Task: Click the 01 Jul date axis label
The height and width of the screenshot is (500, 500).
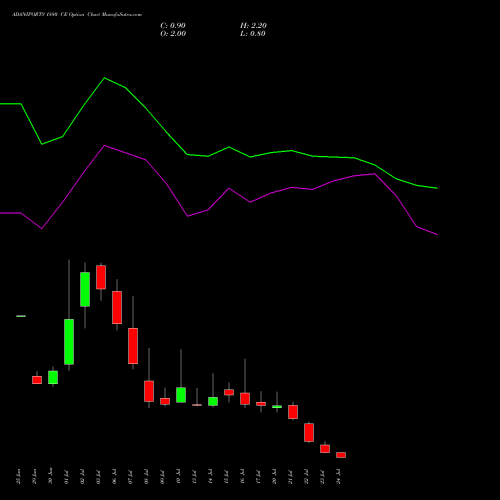Action: tap(67, 477)
